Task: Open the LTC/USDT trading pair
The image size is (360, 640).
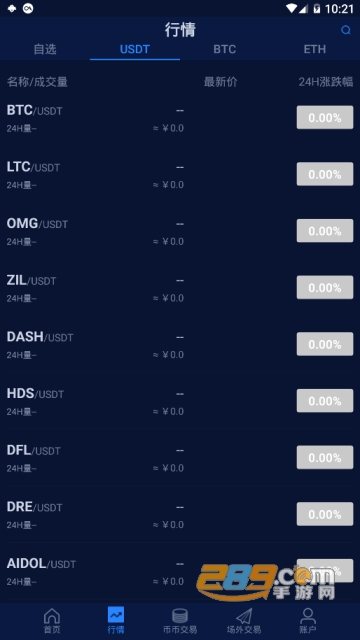Action: pos(180,174)
